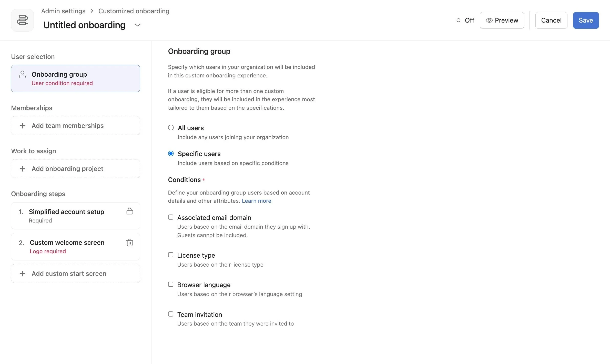Check the Team invitation condition
Image resolution: width=610 pixels, height=364 pixels.
click(171, 314)
